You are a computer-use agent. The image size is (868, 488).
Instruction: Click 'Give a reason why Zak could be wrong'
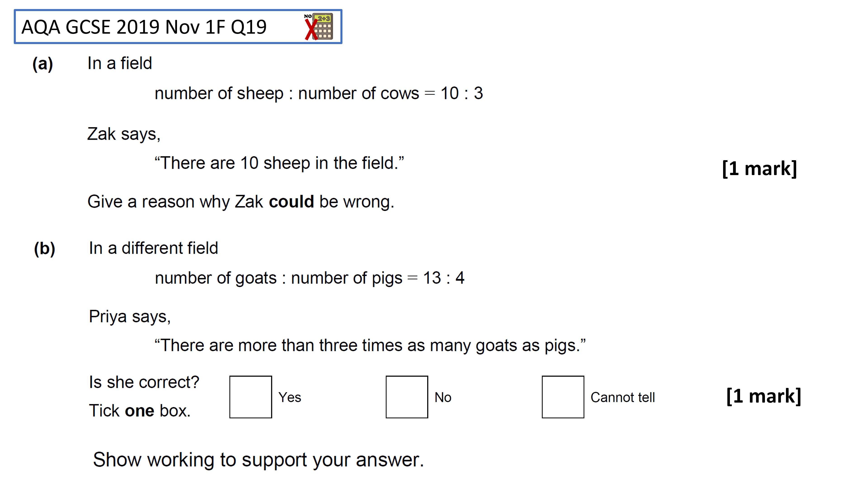[x=241, y=202]
